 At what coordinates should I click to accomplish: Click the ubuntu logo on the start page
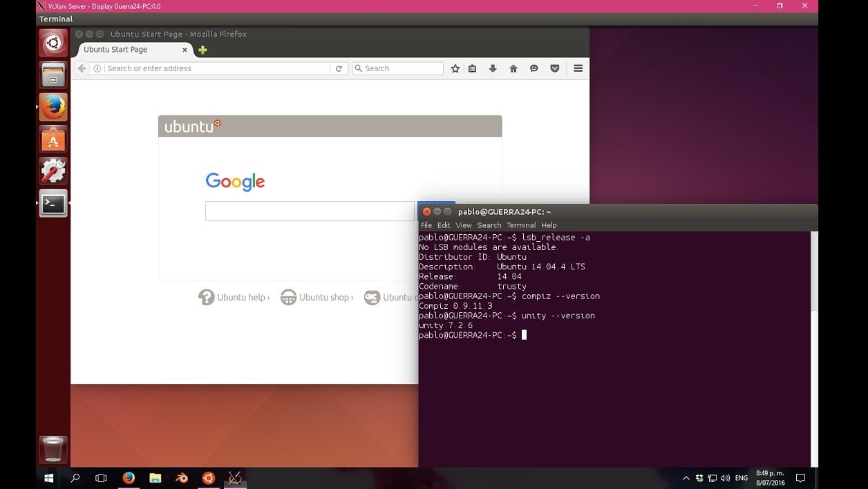[x=192, y=126]
